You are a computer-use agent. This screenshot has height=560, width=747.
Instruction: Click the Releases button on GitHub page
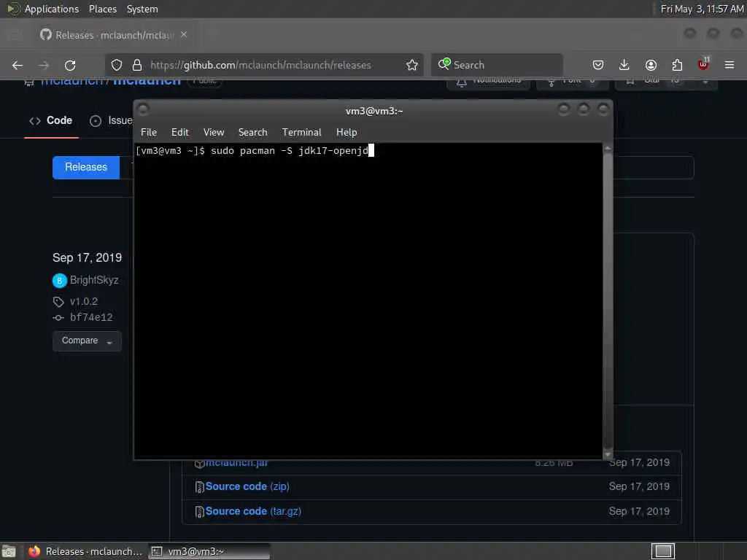86,167
